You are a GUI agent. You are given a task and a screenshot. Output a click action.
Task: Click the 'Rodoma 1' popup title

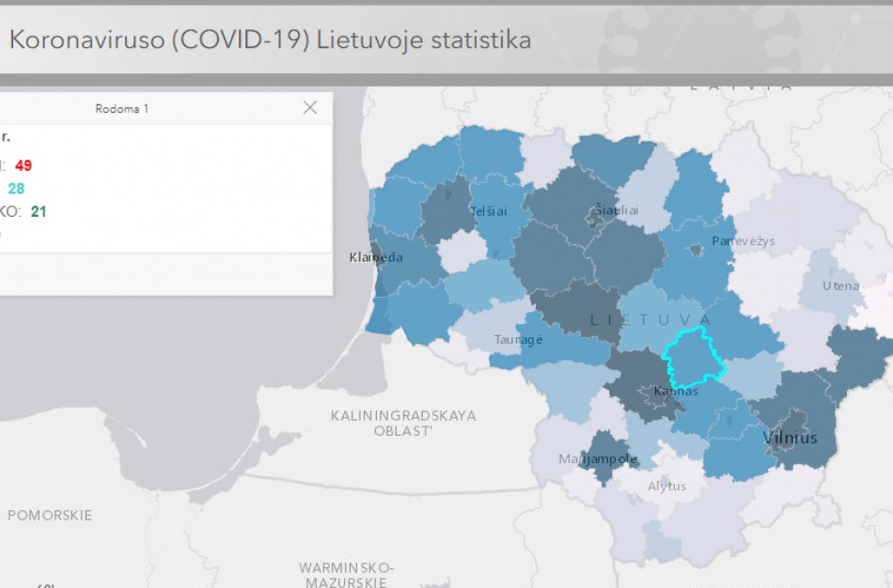point(119,107)
